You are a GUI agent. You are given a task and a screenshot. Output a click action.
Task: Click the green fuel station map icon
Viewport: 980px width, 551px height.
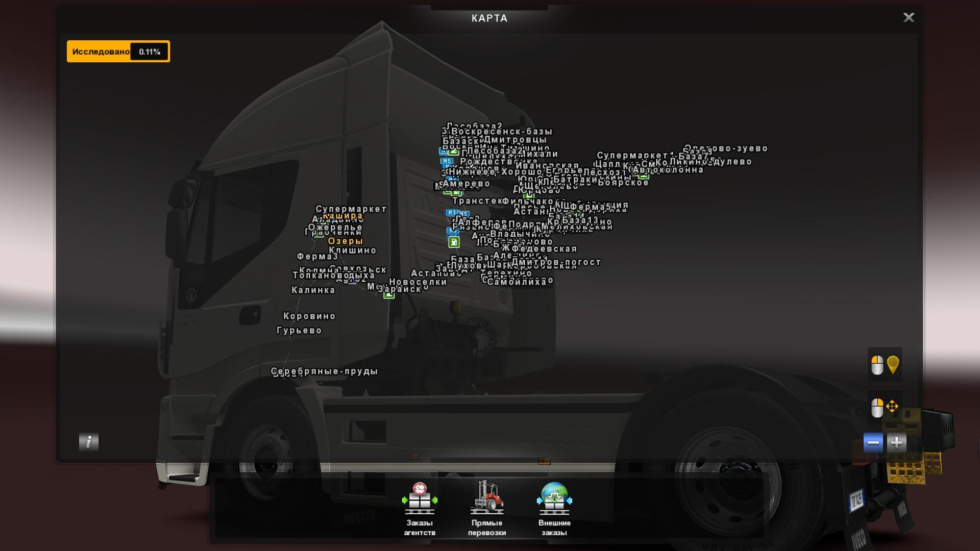(x=454, y=242)
